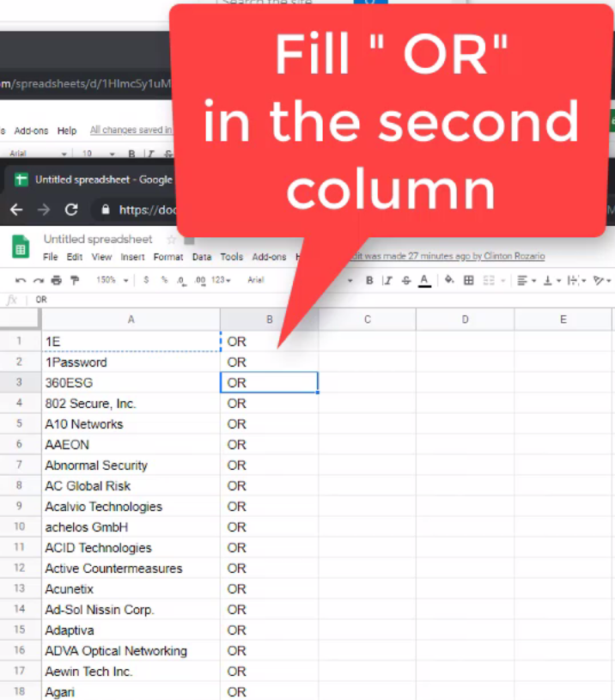Select column B header

(x=269, y=320)
